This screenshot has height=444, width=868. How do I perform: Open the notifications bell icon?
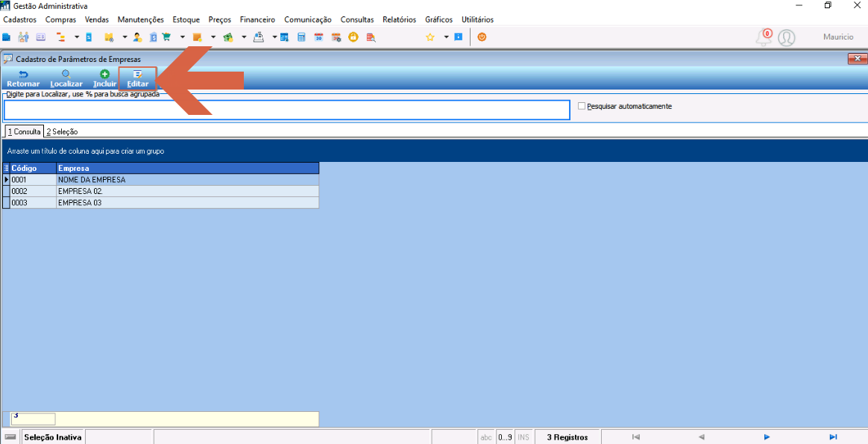click(x=764, y=37)
